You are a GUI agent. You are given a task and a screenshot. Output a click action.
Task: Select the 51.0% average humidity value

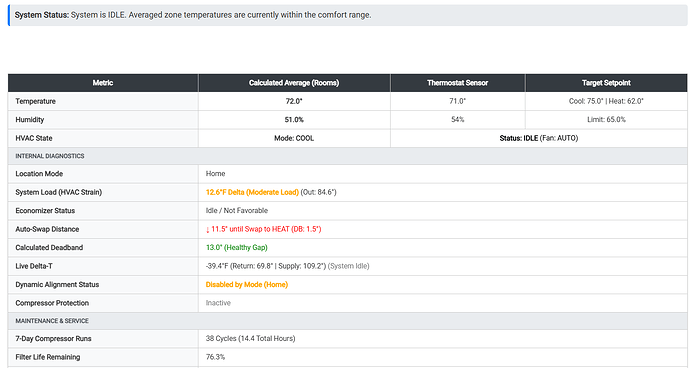(294, 120)
